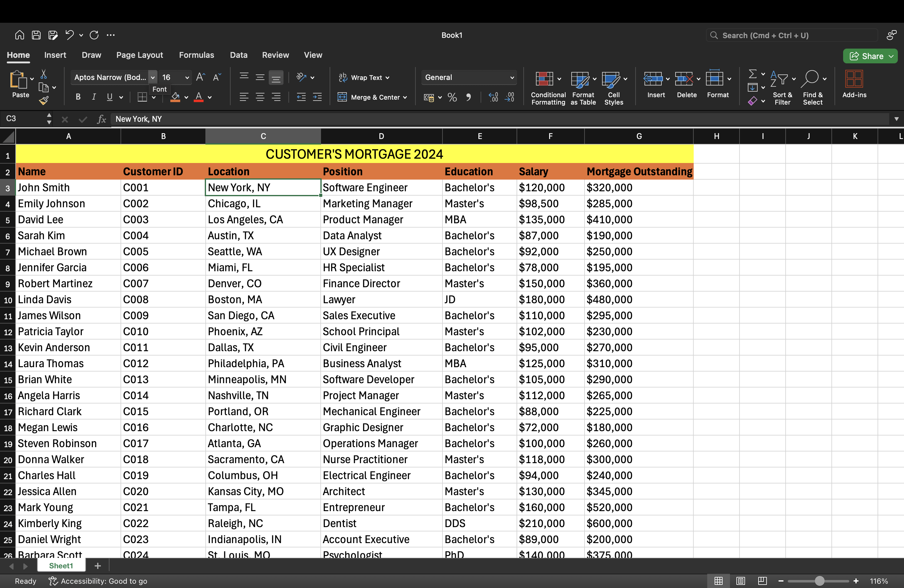Apply percent style to the cell
904x588 pixels.
tap(452, 97)
